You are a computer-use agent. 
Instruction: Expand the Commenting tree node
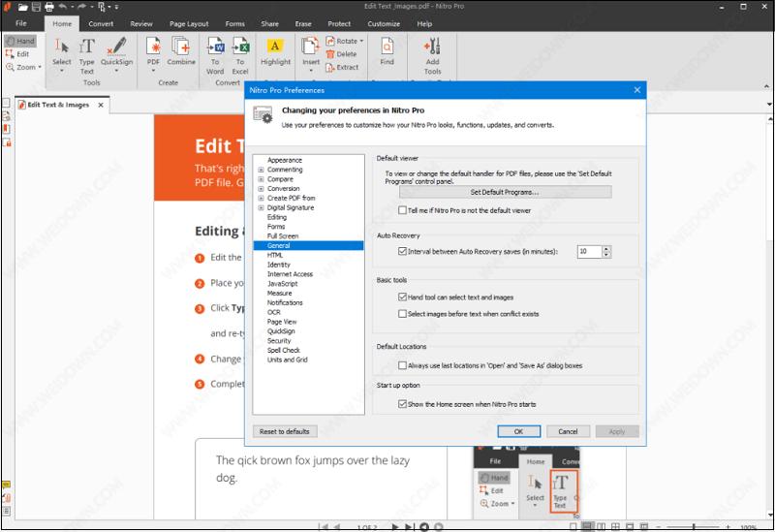click(262, 170)
